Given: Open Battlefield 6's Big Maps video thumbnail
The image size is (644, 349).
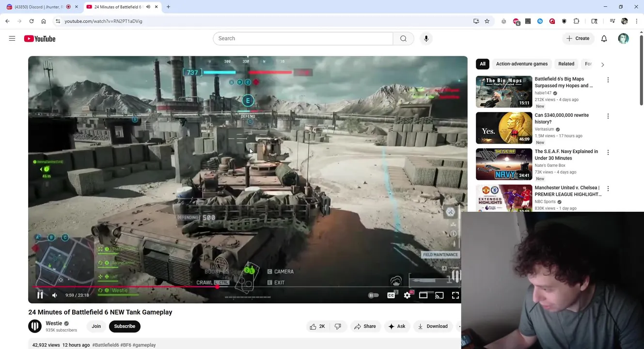Looking at the screenshot, I should click(504, 92).
